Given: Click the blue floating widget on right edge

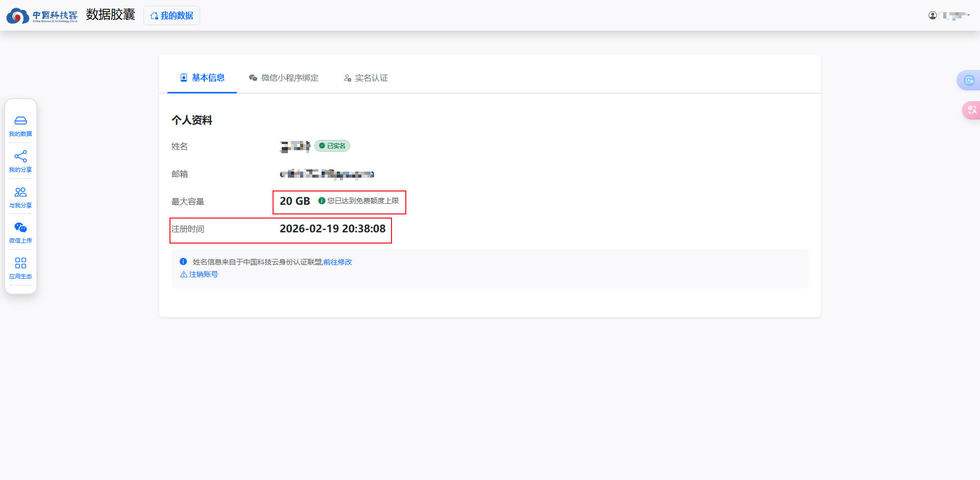Looking at the screenshot, I should (969, 80).
